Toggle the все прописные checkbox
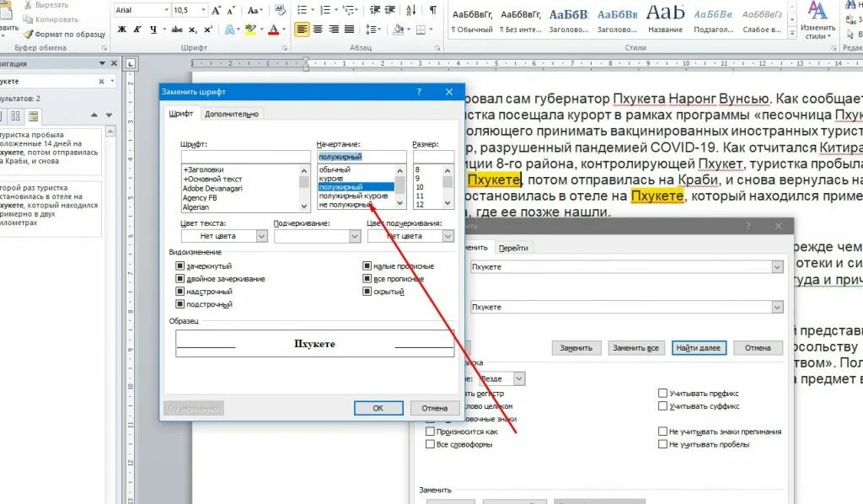This screenshot has width=863, height=504. pos(367,278)
